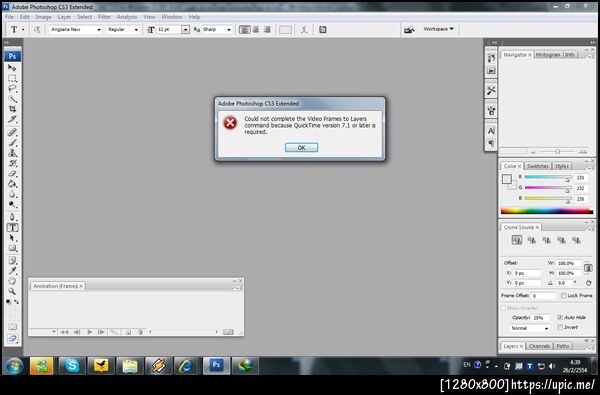The width and height of the screenshot is (600, 395).
Task: Toggle the Character and Paragraph palettes button
Action: 323,29
